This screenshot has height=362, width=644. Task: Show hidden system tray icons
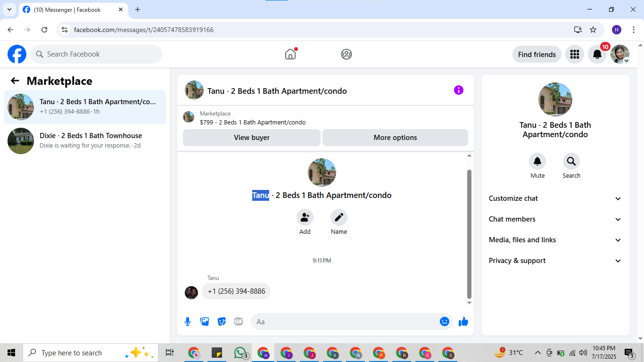537,353
